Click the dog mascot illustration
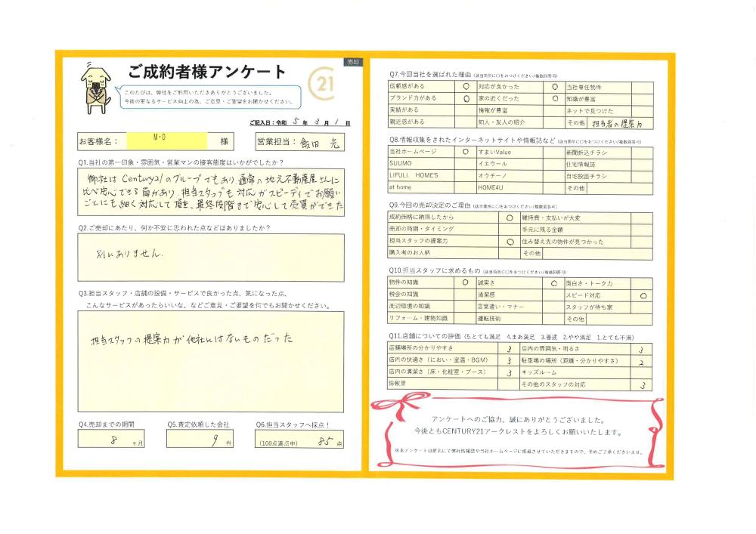This screenshot has width=756, height=534. coord(95,90)
